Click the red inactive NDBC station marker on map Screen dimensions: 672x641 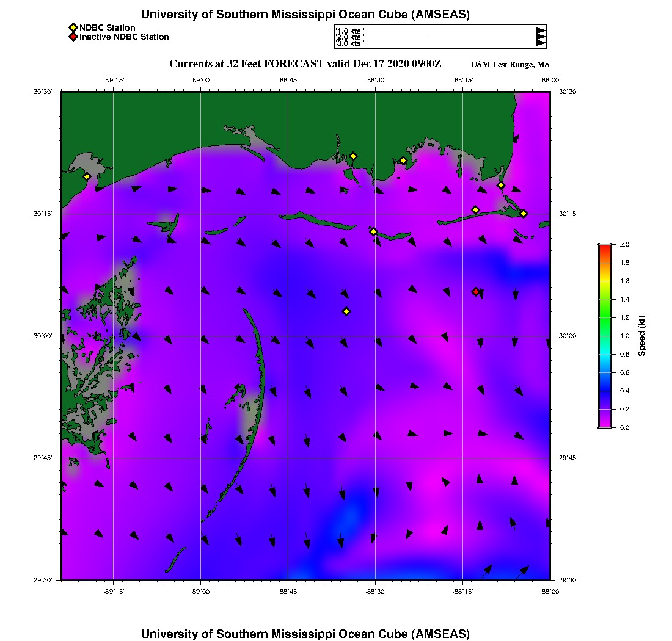476,292
